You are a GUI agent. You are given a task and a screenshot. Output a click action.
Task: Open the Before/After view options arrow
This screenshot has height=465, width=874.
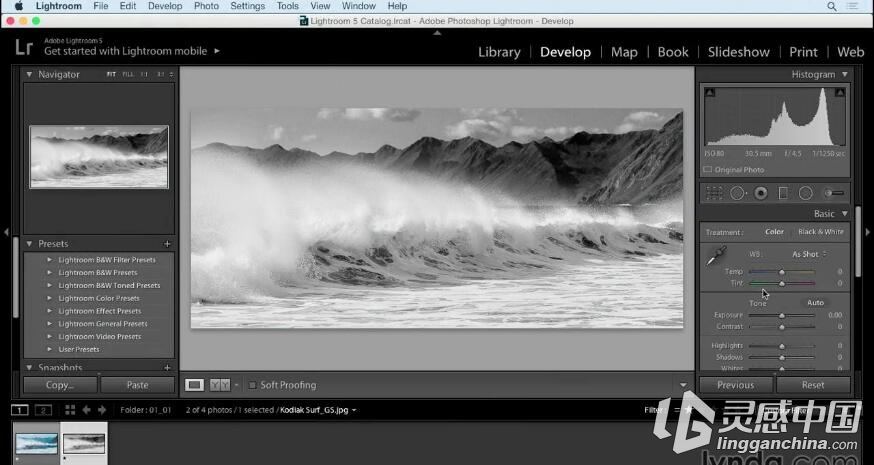click(236, 385)
